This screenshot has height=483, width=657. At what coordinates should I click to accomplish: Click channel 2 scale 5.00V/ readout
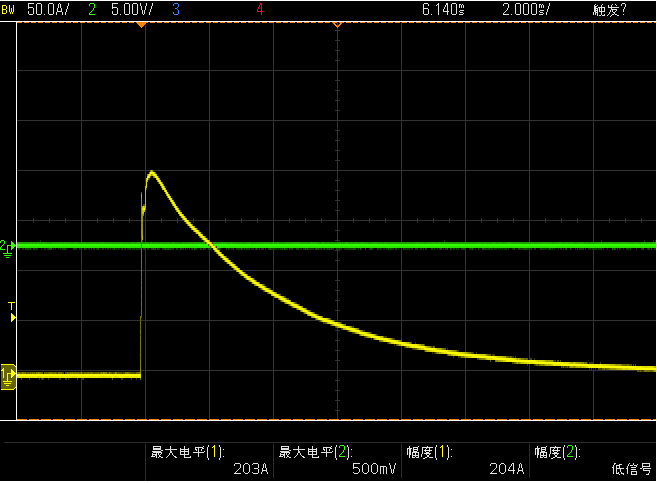coord(132,10)
